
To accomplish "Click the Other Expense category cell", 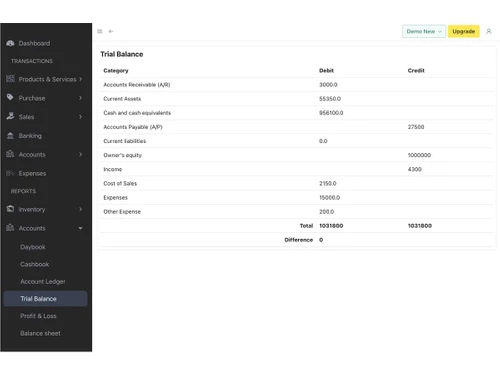I will 122,212.
